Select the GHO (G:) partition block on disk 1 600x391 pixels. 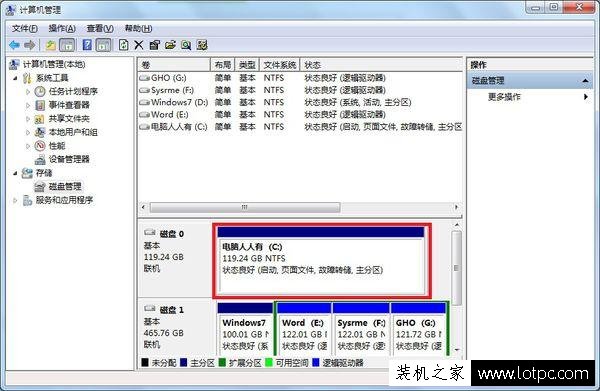pos(418,329)
